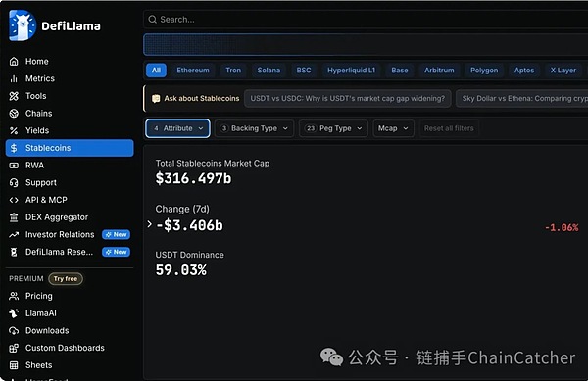Select the Aptos chain tab
This screenshot has height=381, width=588.
(x=524, y=71)
